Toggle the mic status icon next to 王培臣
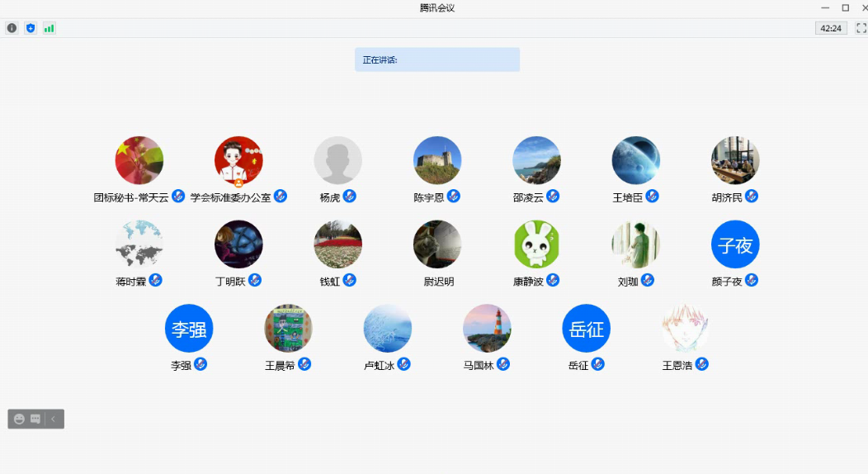 652,197
